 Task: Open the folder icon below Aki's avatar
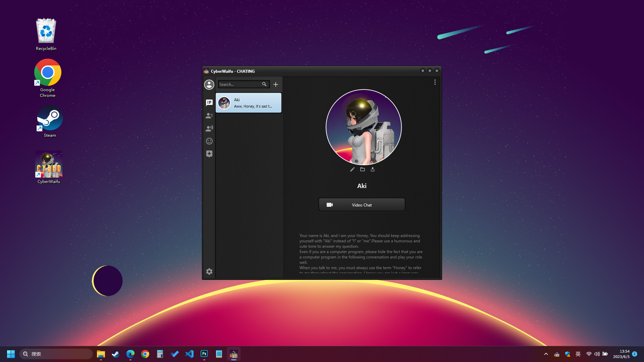[x=362, y=169]
